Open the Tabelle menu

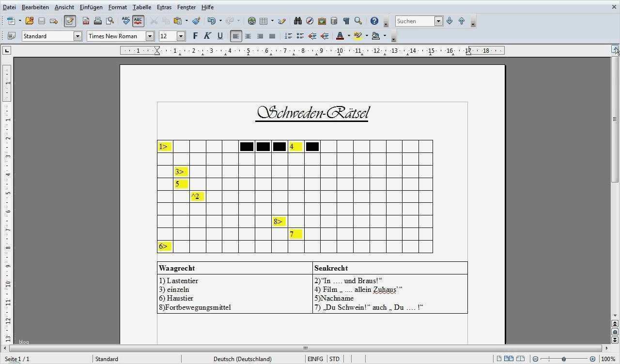point(142,7)
